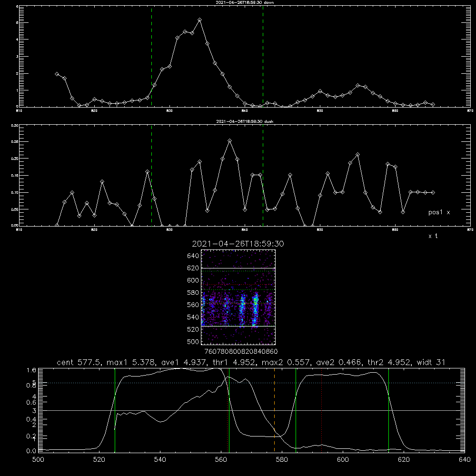Click the 500 x-axis label of profile plot
476x476 pixels.
coord(38,460)
